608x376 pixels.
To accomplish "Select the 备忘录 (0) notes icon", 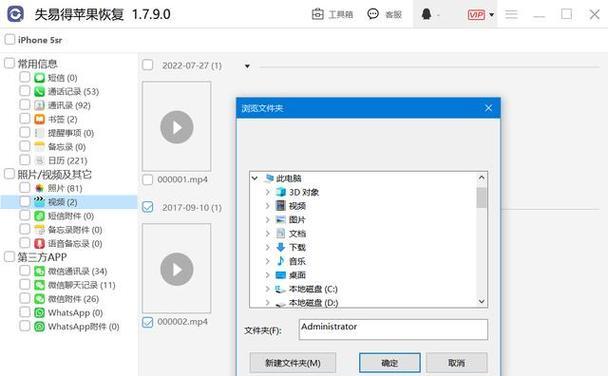I will point(40,147).
